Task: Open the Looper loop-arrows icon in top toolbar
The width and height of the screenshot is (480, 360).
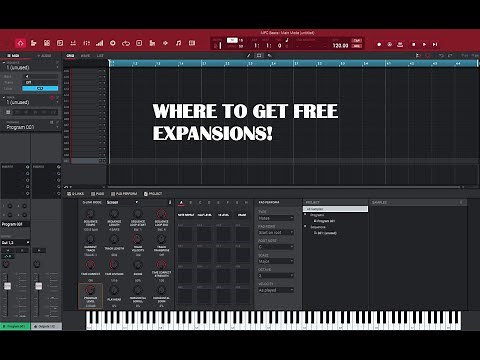Action: [126, 43]
